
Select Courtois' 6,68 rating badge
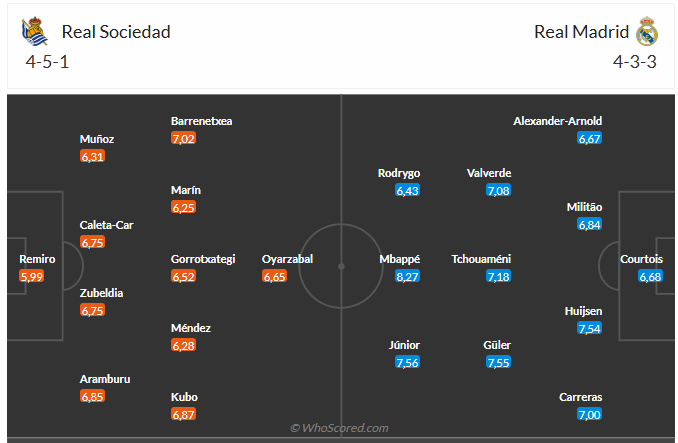pyautogui.click(x=651, y=276)
